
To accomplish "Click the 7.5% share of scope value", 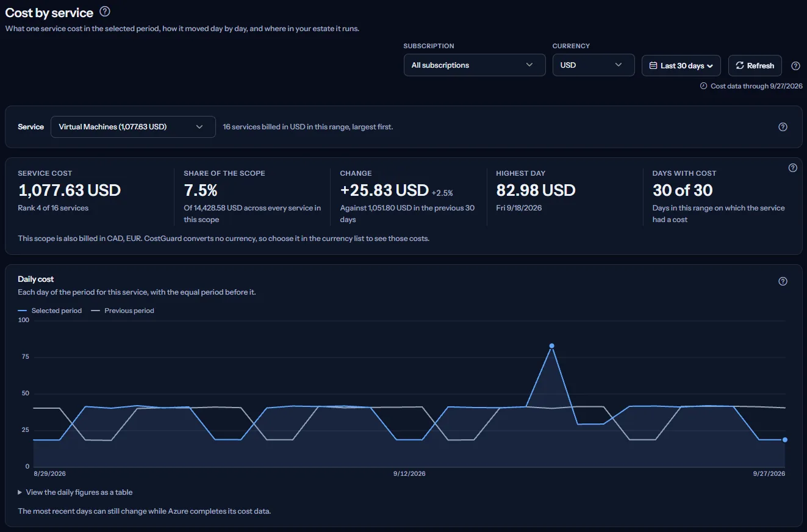I will click(201, 190).
